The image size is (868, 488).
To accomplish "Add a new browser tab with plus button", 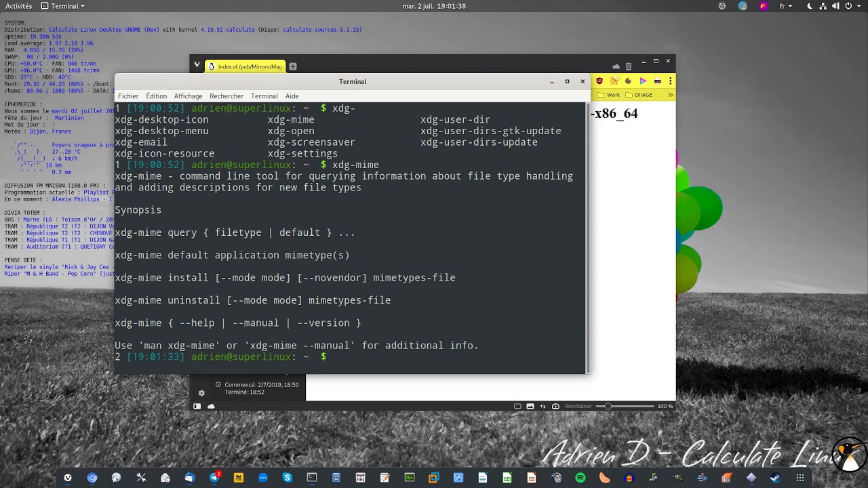I will [293, 66].
